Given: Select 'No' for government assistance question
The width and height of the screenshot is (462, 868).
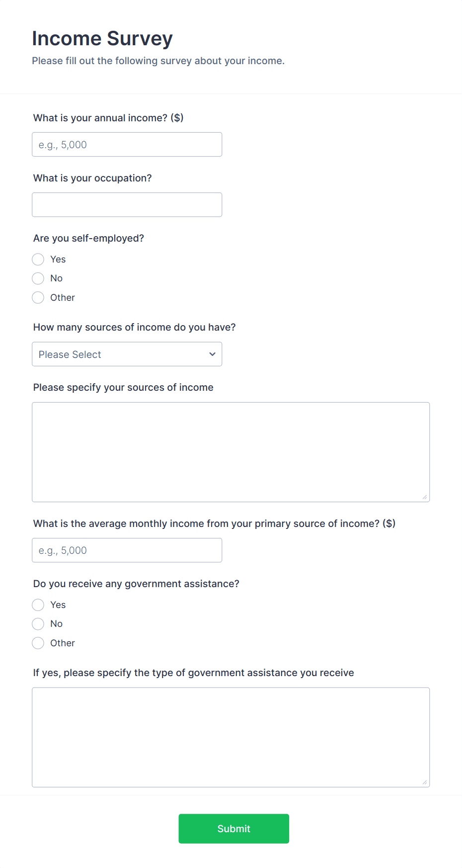Looking at the screenshot, I should pyautogui.click(x=38, y=623).
